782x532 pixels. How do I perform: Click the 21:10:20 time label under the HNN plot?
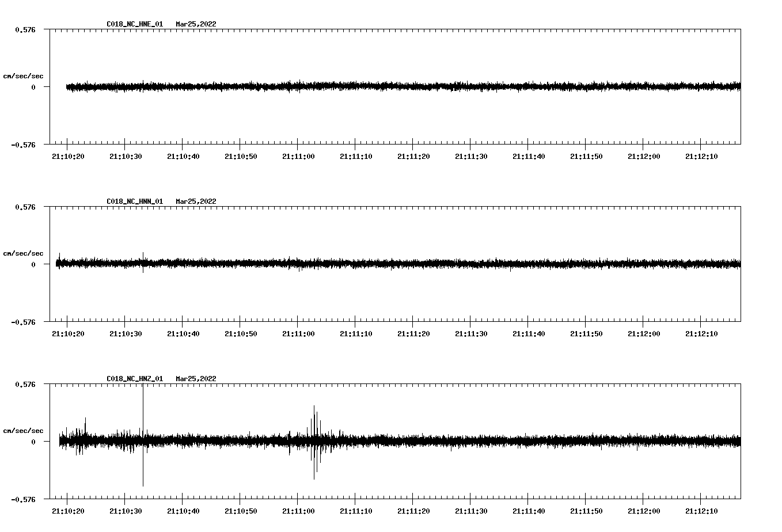pos(68,333)
